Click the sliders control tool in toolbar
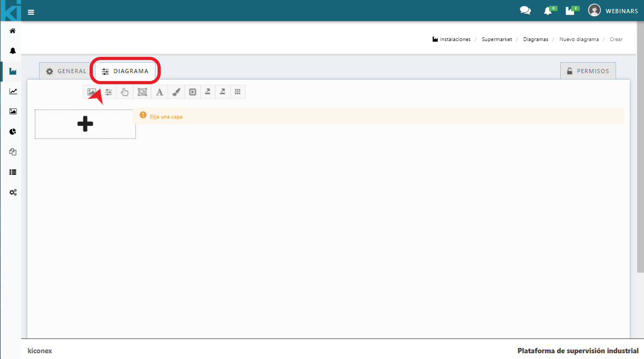Image resolution: width=644 pixels, height=359 pixels. point(109,92)
